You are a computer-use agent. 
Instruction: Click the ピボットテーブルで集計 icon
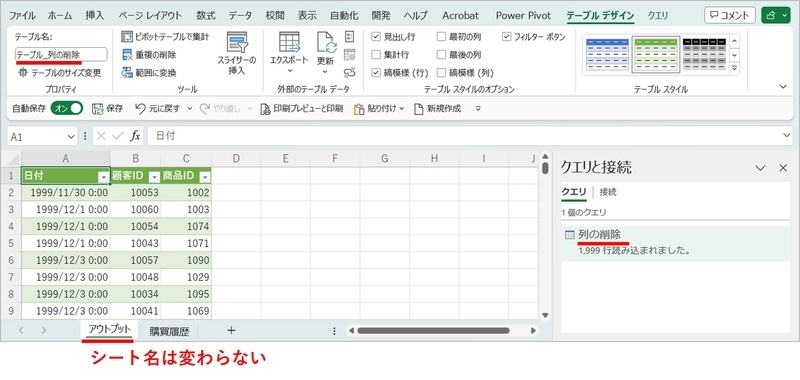pos(127,37)
